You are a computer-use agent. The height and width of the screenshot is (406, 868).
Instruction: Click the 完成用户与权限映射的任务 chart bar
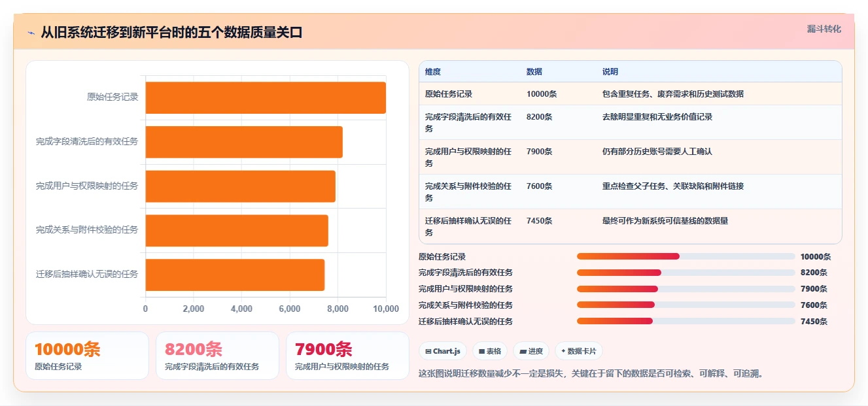pos(240,186)
